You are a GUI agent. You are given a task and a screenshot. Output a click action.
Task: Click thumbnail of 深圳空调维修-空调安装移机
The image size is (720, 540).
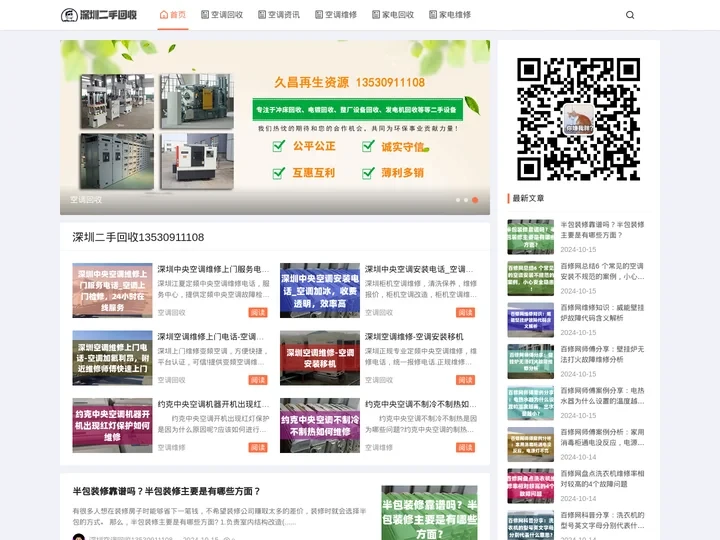click(x=320, y=358)
